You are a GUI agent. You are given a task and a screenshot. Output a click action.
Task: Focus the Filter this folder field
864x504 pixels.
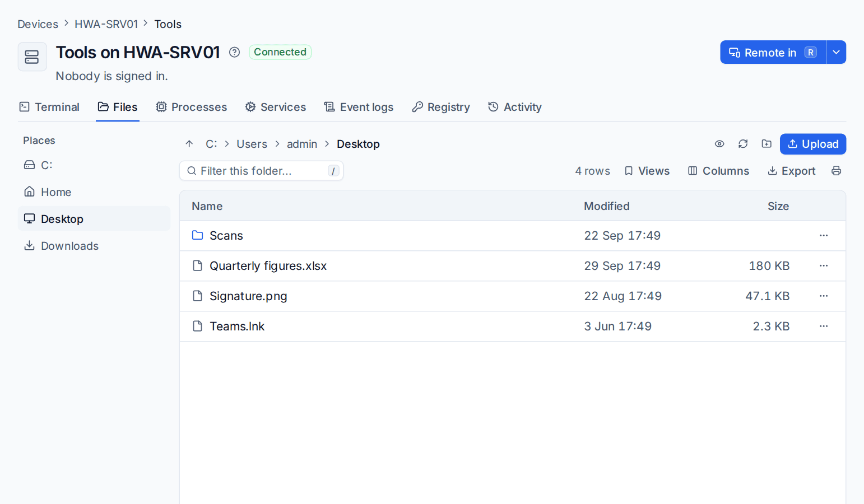point(261,171)
